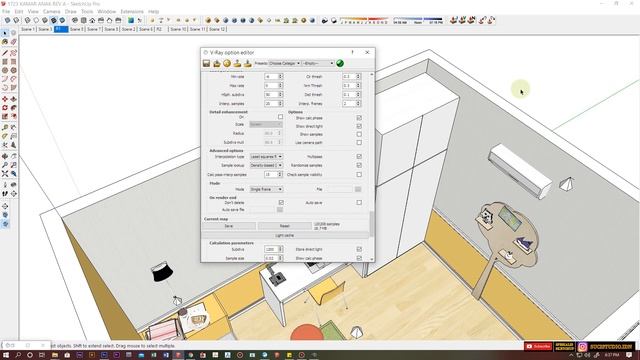Click the first V-Ray light icon next to time slider
640x360 pixels.
click(x=453, y=20)
